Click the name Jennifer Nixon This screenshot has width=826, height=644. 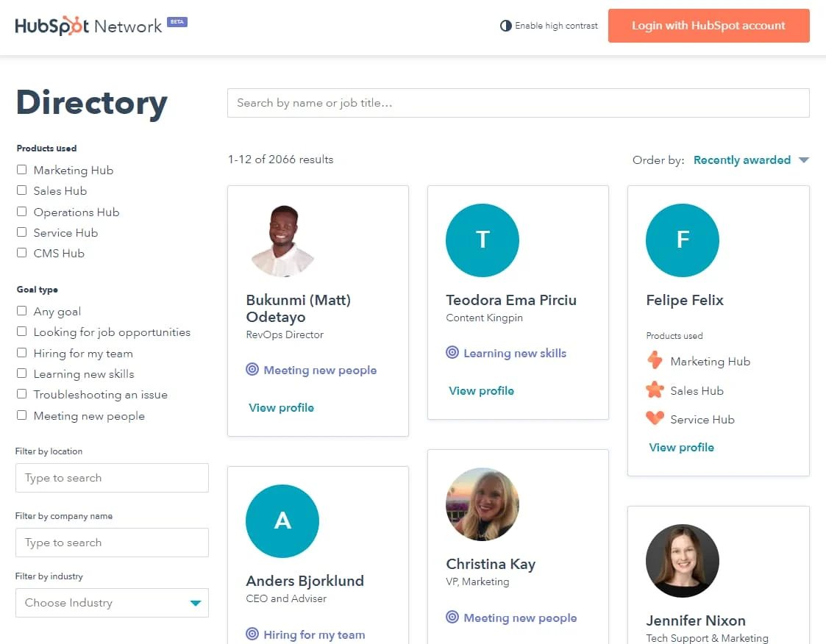click(x=696, y=620)
